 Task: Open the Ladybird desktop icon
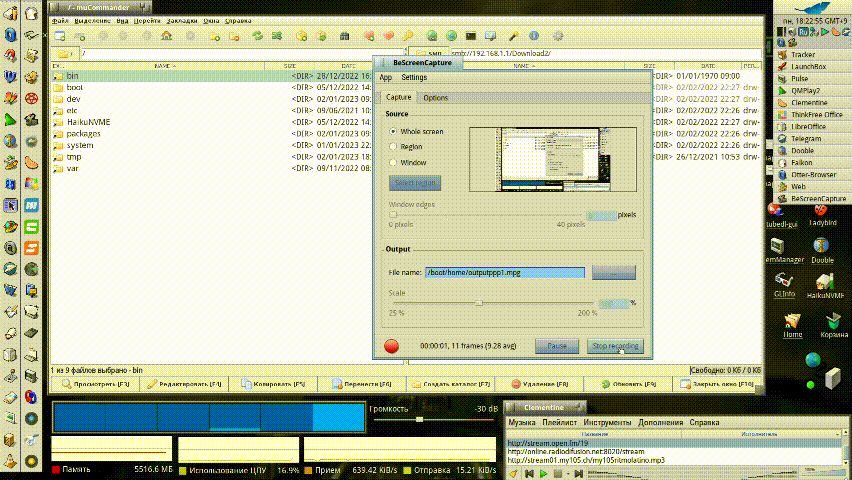click(822, 212)
